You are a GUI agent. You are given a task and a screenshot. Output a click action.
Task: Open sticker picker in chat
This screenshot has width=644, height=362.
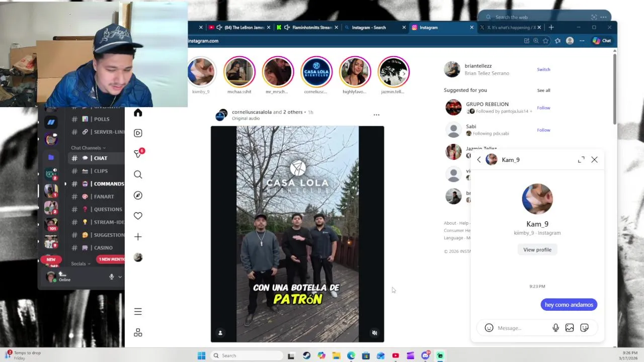coord(584,328)
